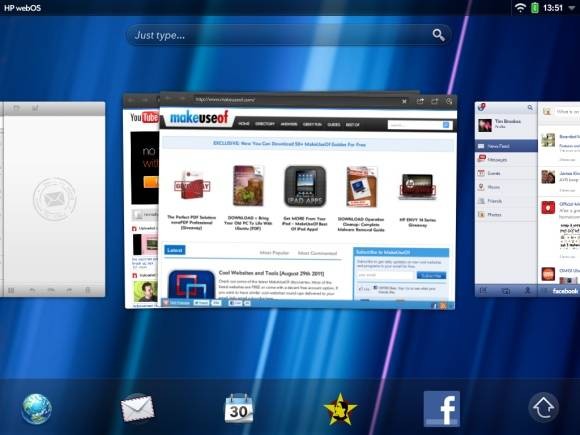Click the browser share icon

(420, 101)
